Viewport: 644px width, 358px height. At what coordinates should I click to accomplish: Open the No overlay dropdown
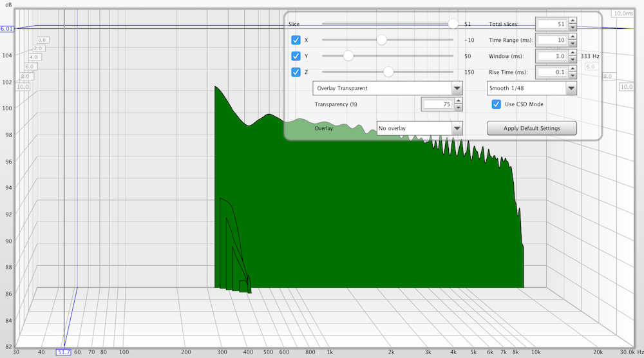coord(419,128)
